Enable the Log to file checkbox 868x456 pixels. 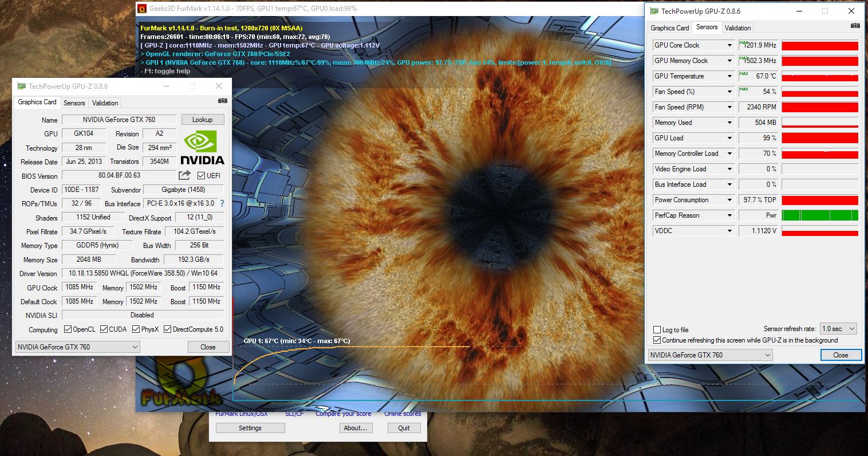click(x=657, y=330)
